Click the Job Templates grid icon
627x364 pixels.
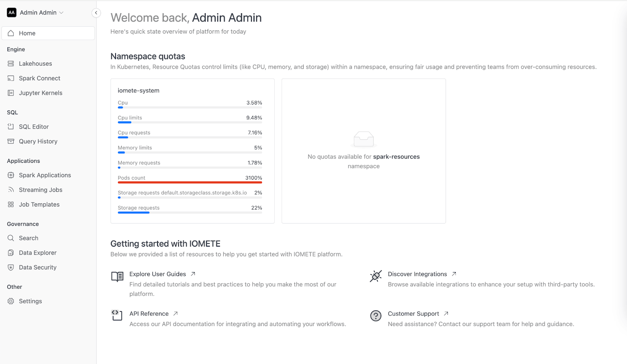point(11,204)
